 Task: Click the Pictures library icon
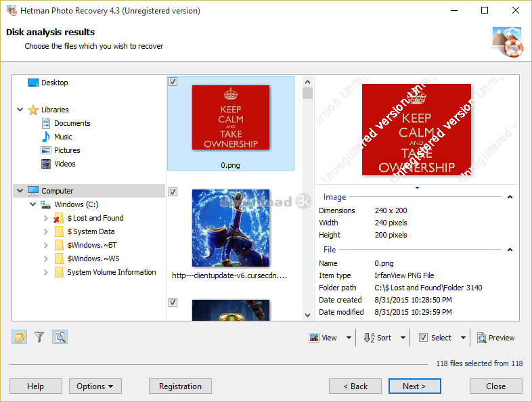(46, 150)
